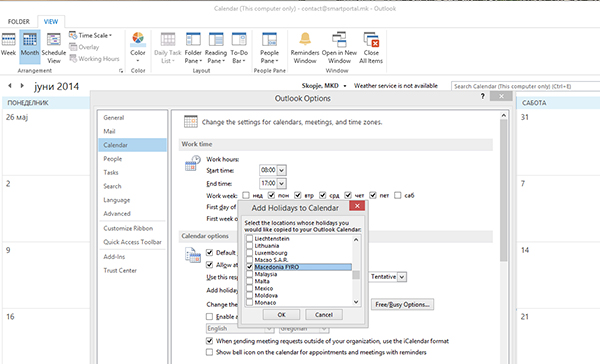
Task: Enable Show bell icon checkbox
Action: coord(209,352)
